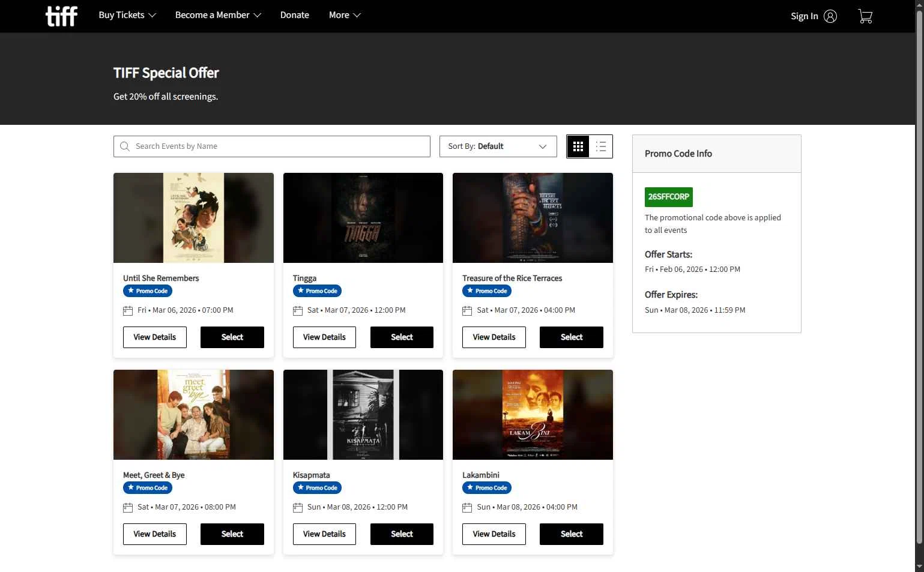The image size is (924, 572).
Task: Click Promo Code badge under Until She Remembers
Action: coord(148,291)
